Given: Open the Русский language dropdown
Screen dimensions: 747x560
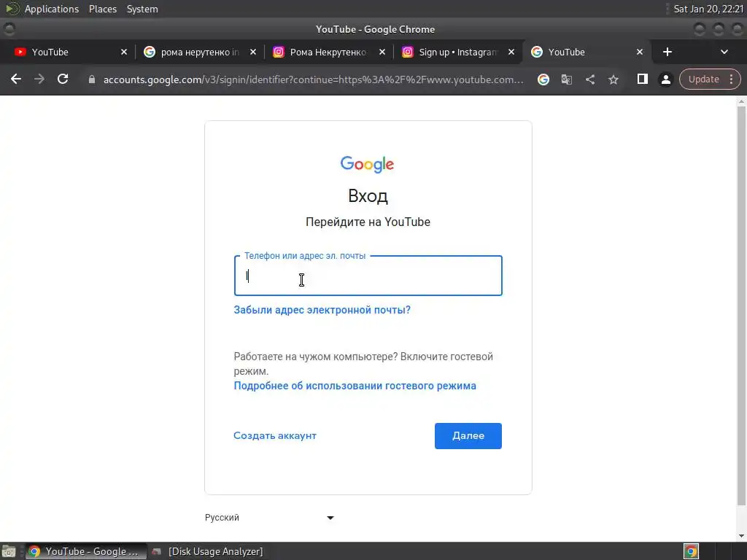Looking at the screenshot, I should point(269,518).
